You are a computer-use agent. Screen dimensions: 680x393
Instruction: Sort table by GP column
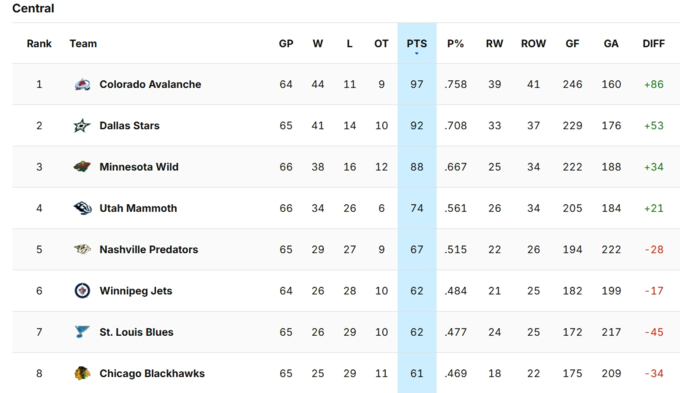[x=286, y=44]
